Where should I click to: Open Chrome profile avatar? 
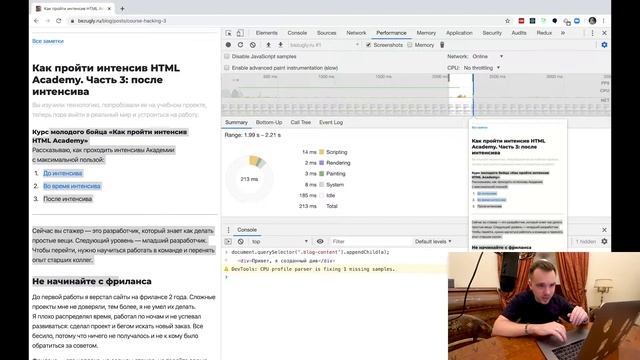click(x=593, y=21)
